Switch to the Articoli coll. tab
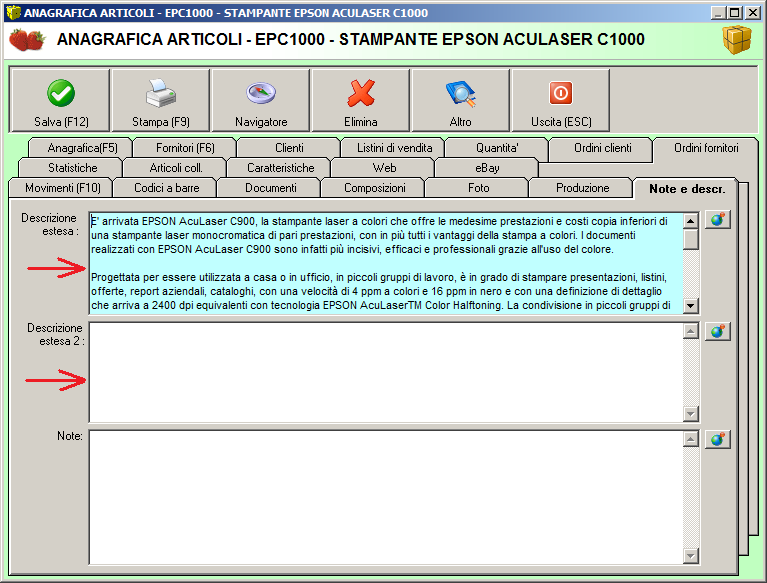Screen dimensions: 767x583 (x=176, y=168)
